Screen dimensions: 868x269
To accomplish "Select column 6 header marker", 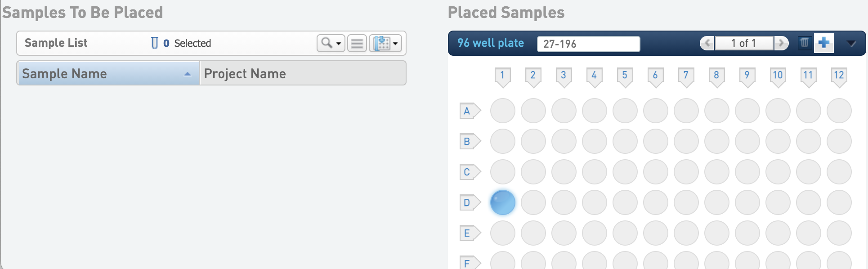I will pos(655,76).
